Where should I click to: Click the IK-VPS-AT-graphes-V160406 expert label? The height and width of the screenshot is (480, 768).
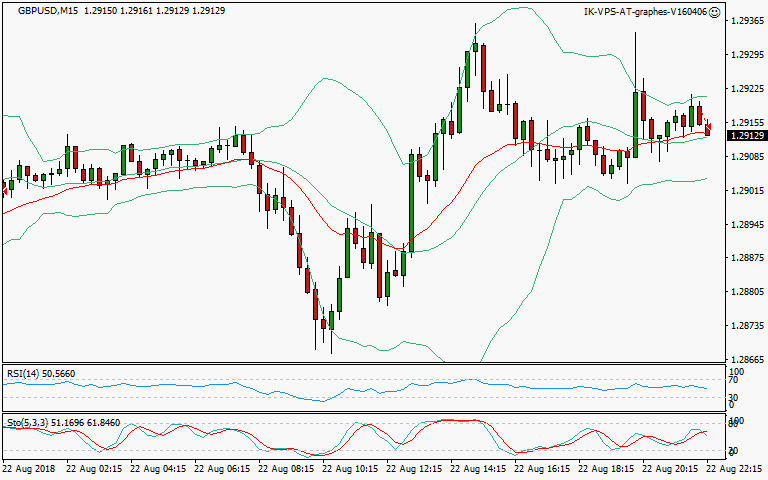click(x=646, y=12)
